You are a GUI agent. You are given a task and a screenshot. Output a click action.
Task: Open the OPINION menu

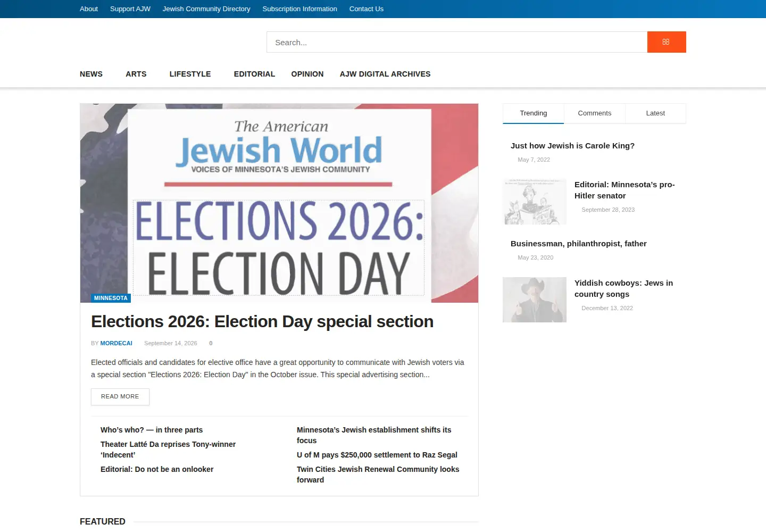click(x=307, y=74)
